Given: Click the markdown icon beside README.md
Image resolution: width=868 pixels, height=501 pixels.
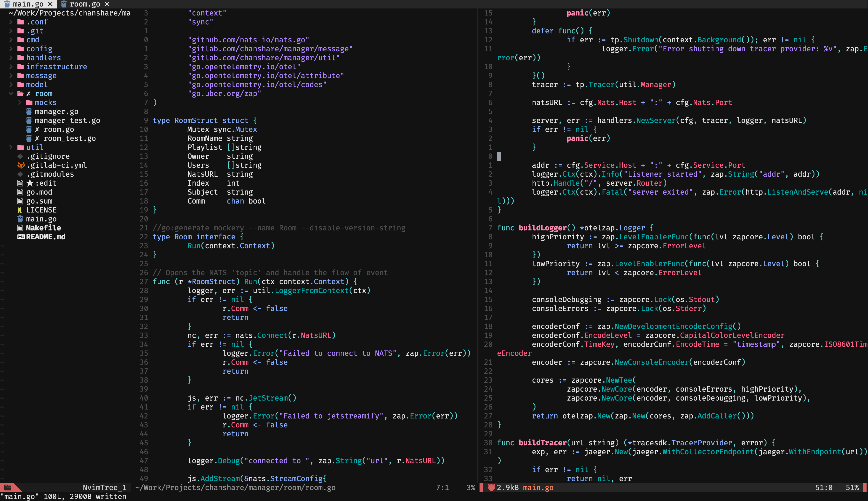Looking at the screenshot, I should click(21, 237).
